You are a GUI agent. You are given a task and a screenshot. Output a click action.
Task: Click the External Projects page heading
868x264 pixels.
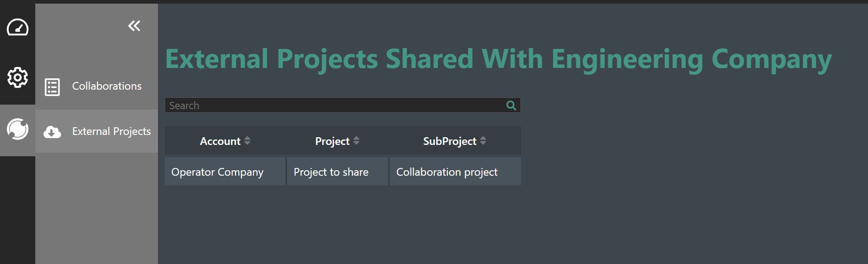[498, 59]
